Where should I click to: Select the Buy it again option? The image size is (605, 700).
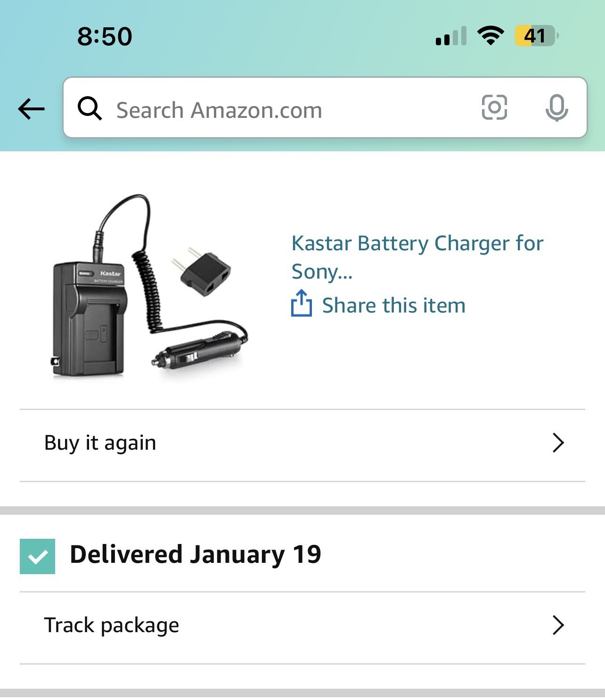100,443
